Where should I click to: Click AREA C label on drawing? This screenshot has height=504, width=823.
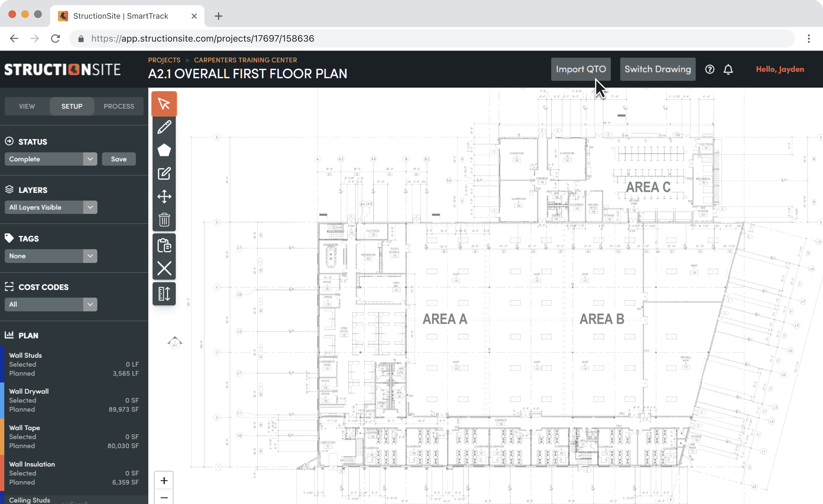pyautogui.click(x=648, y=187)
